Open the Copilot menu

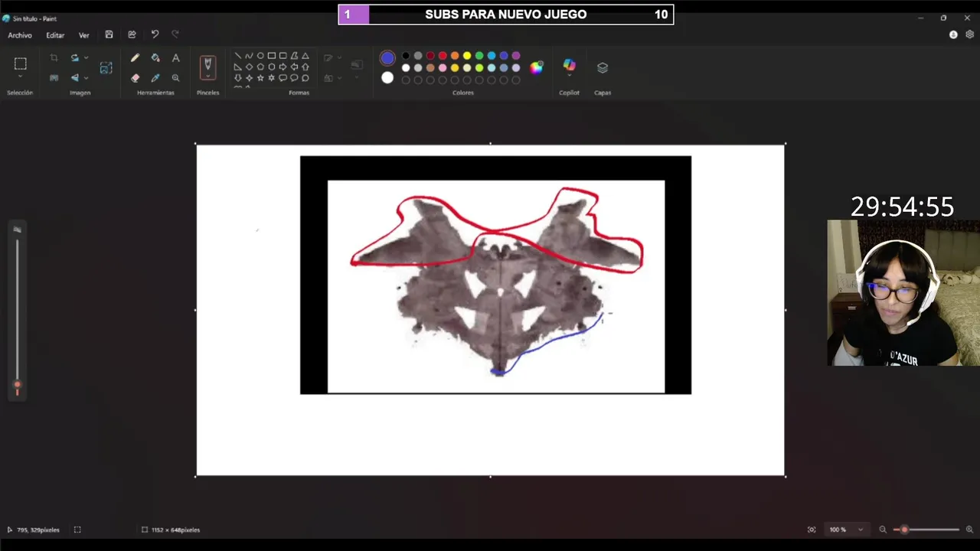coord(569,66)
